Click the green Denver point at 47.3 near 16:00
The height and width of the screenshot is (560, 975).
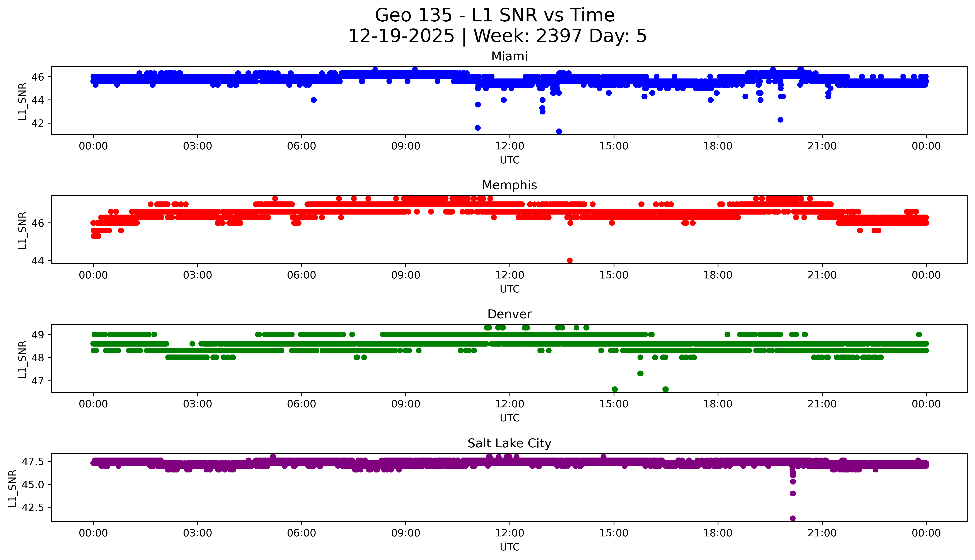pos(640,374)
